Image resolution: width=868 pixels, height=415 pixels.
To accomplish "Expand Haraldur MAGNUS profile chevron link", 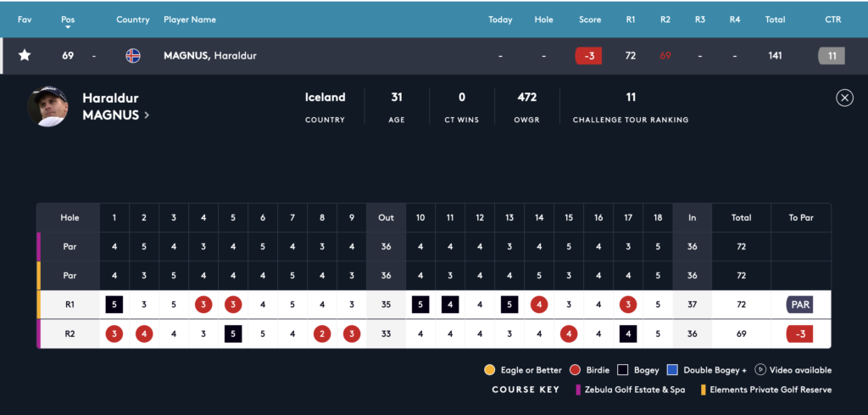I will click(x=147, y=115).
